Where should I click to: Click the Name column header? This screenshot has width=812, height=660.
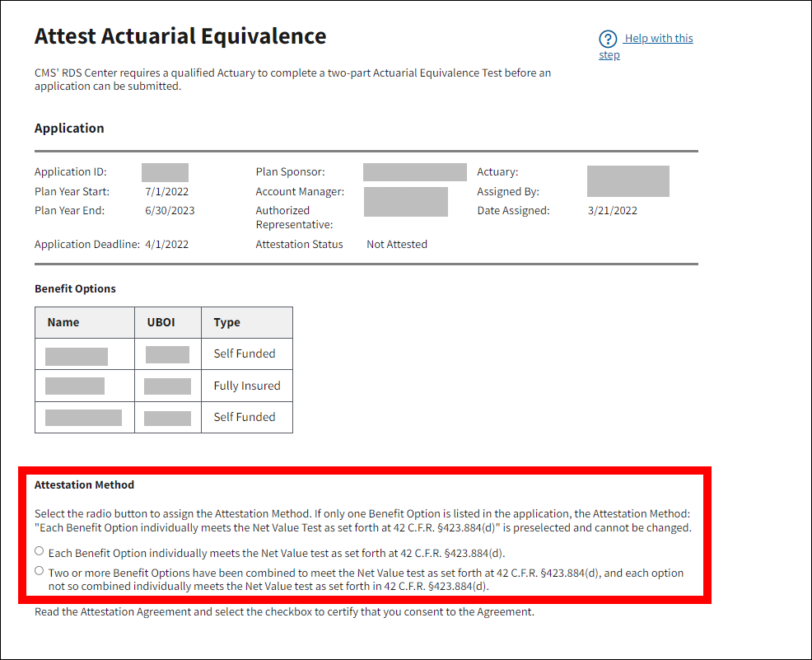click(63, 322)
